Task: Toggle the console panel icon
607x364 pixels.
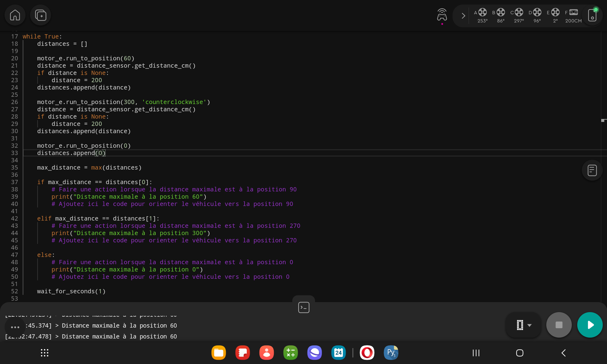Action: coord(303,307)
